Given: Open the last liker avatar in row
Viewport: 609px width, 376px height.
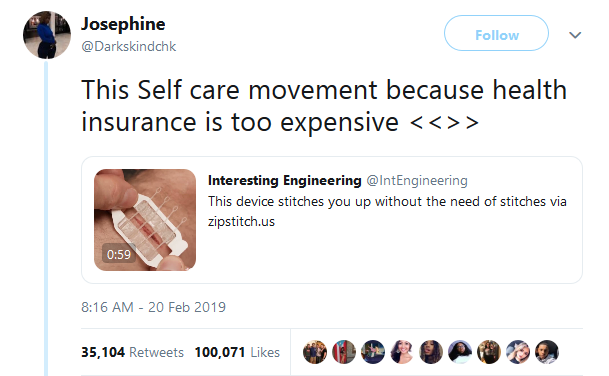Looking at the screenshot, I should (x=547, y=352).
